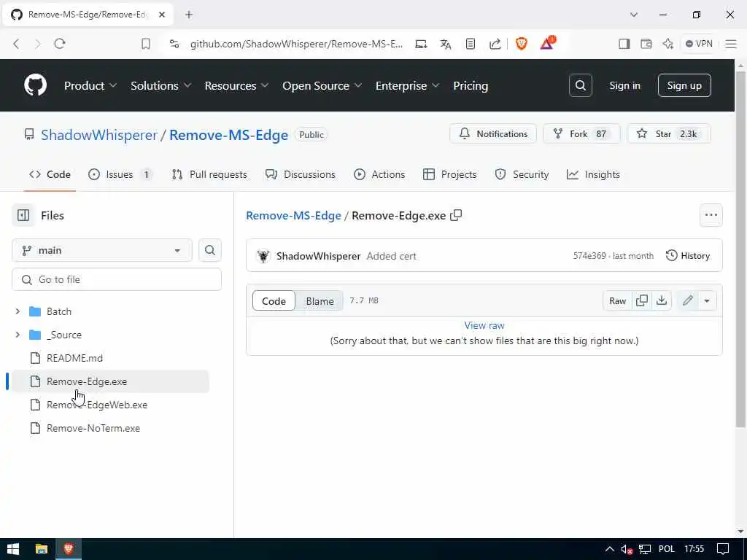The image size is (747, 560).
Task: Open the main branch dropdown
Action: point(102,250)
